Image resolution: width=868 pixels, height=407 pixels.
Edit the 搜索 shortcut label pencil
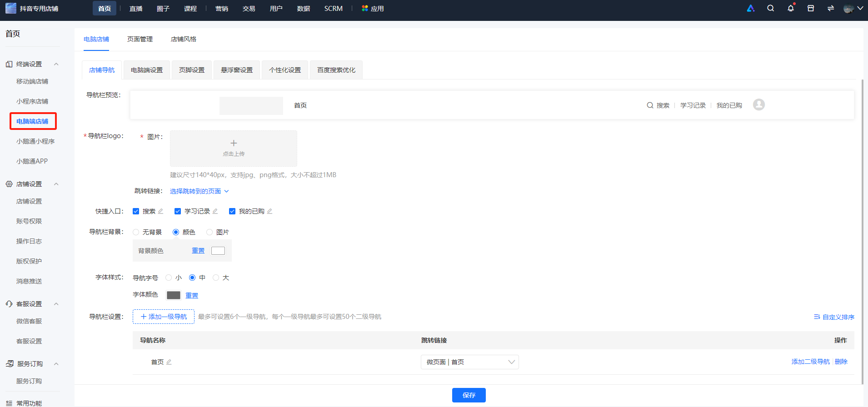(160, 211)
